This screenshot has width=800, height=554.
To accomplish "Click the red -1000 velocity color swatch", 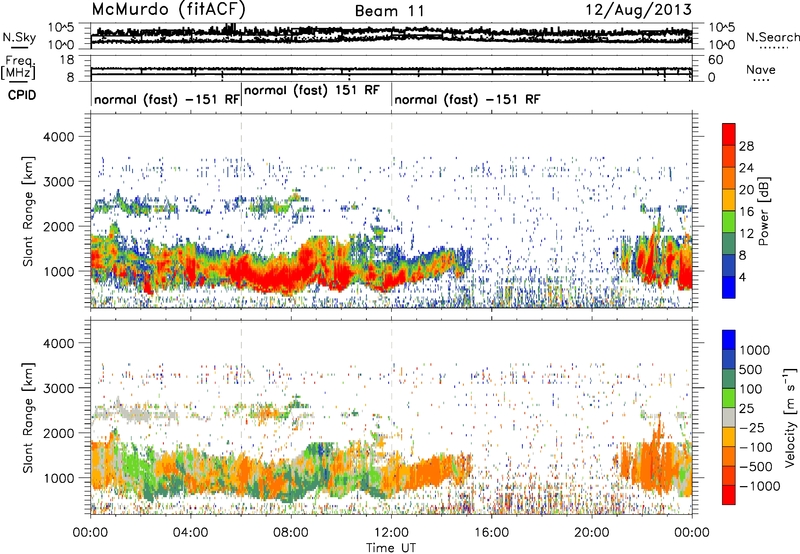I will pos(729,495).
